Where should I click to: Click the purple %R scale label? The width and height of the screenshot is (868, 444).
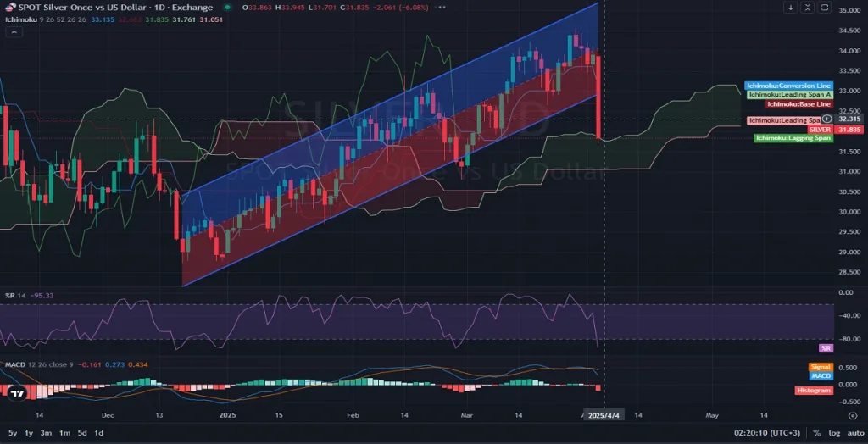tap(826, 348)
